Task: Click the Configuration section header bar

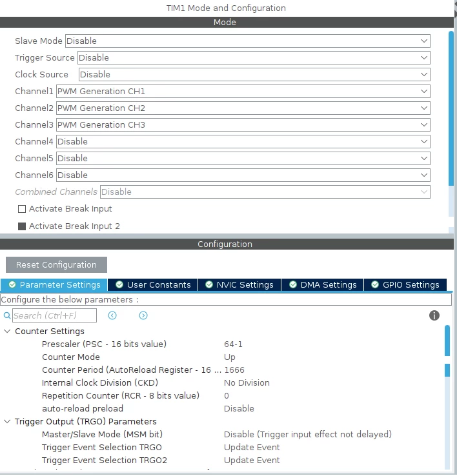Action: click(x=227, y=244)
